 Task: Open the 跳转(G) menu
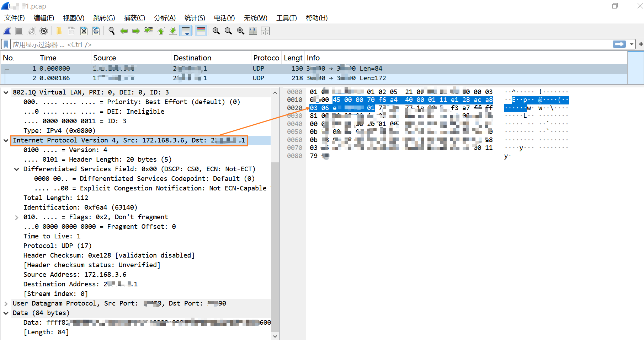(x=104, y=18)
